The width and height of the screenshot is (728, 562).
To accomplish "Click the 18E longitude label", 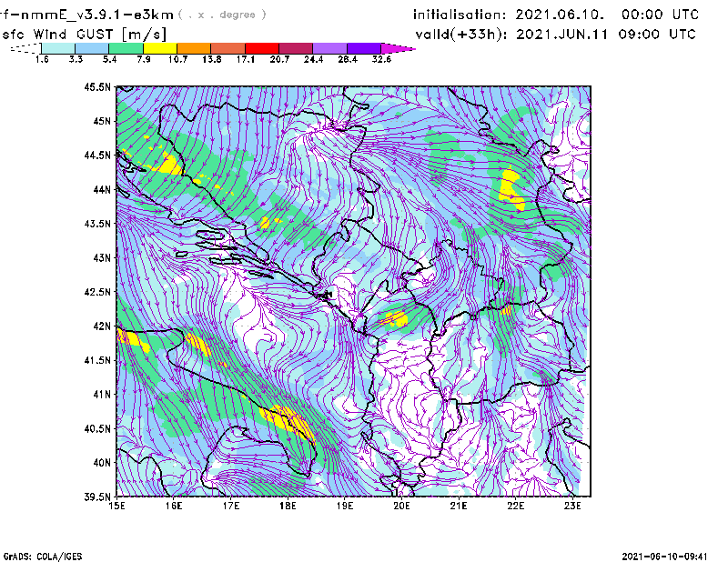I will [288, 506].
